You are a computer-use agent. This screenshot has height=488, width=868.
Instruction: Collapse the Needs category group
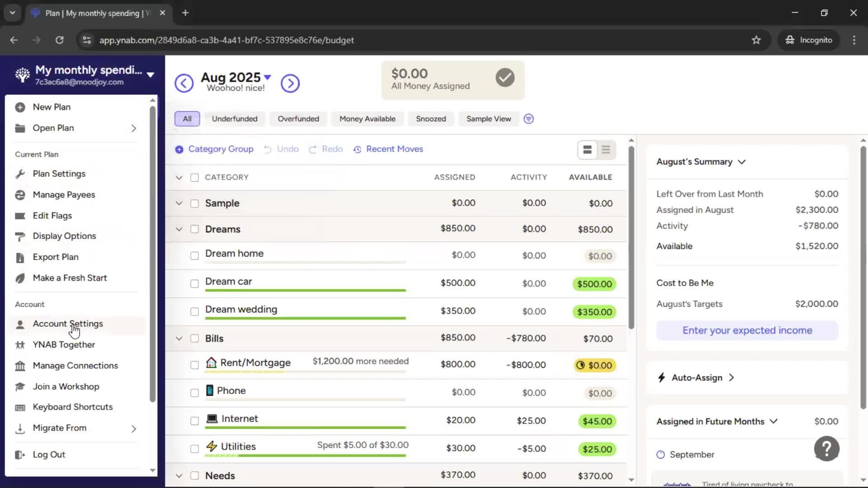click(x=179, y=476)
